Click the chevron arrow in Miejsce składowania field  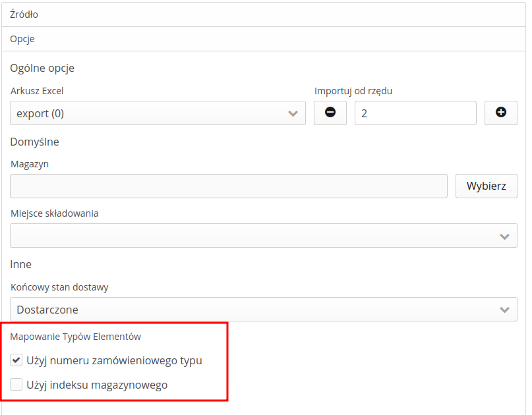505,236
